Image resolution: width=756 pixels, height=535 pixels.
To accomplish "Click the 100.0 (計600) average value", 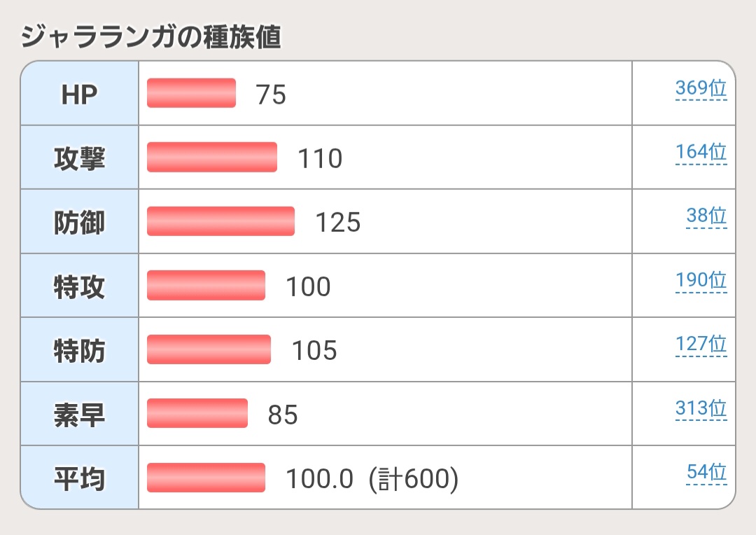I will point(372,479).
